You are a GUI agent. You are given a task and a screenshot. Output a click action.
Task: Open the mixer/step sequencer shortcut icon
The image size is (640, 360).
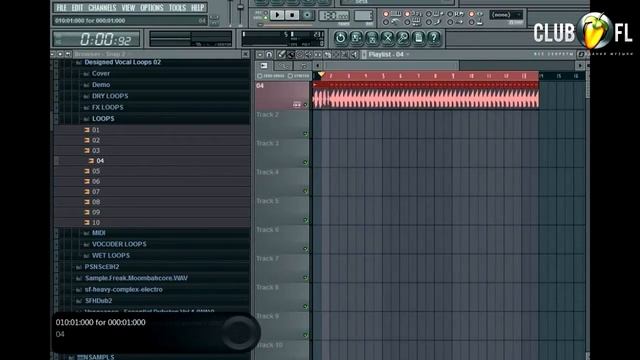356,38
